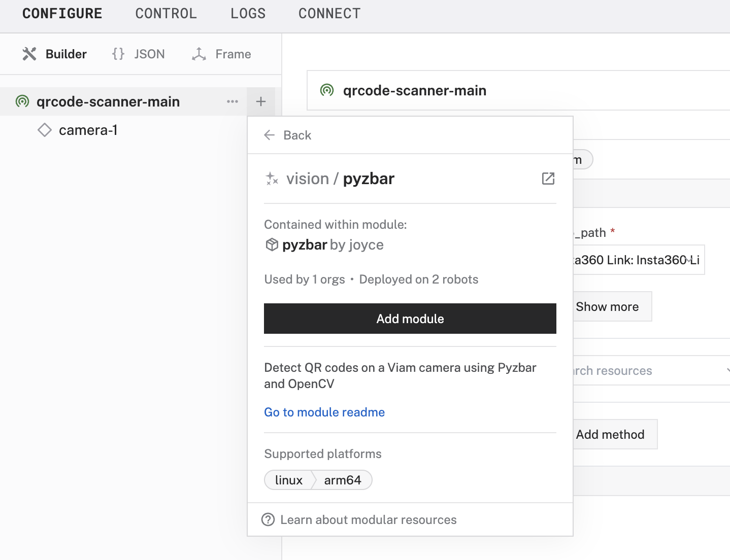730x560 pixels.
Task: Click the Show more button
Action: pos(612,306)
